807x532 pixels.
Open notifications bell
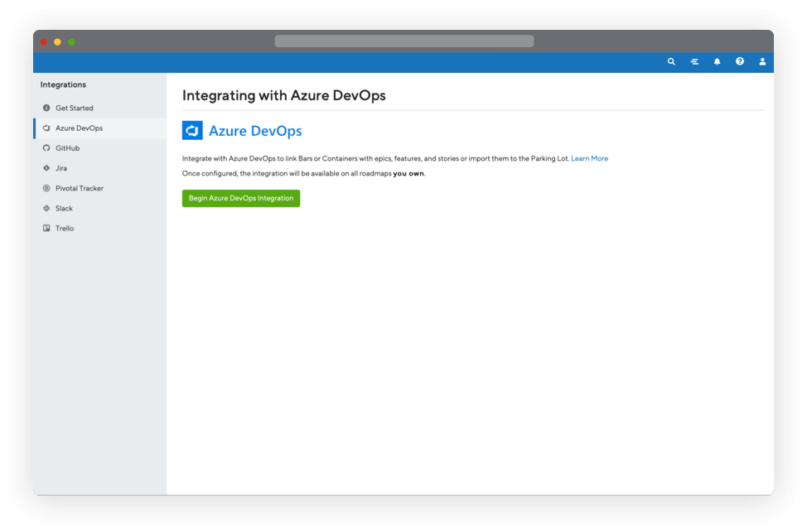717,62
